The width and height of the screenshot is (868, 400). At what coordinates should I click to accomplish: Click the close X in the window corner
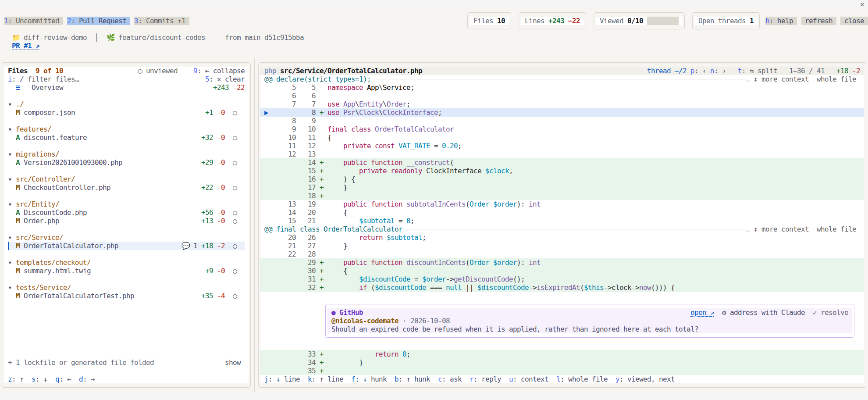point(862,4)
